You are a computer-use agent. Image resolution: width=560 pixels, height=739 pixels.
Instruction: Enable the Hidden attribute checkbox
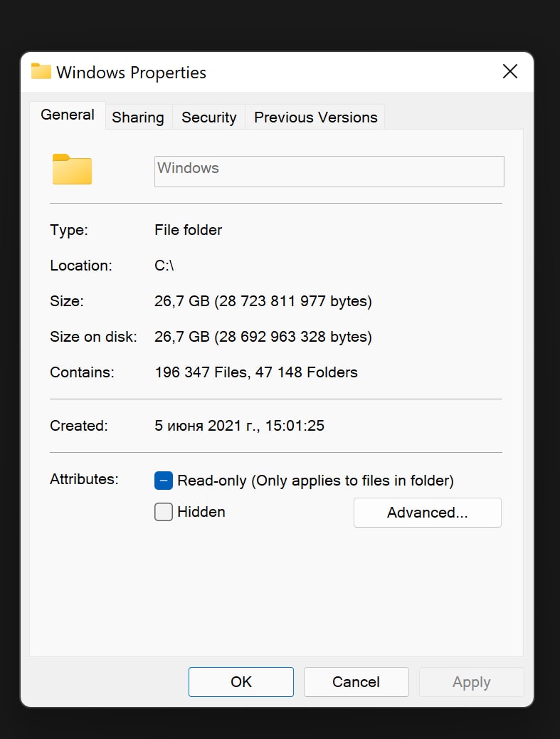[164, 512]
